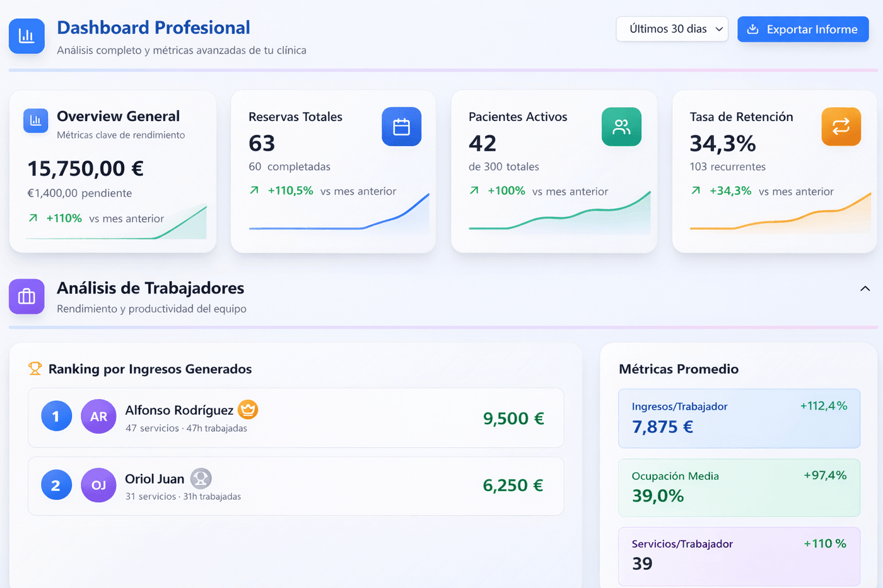Click the bar chart icon beside Dashboard Profesional
883x588 pixels.
point(26,36)
